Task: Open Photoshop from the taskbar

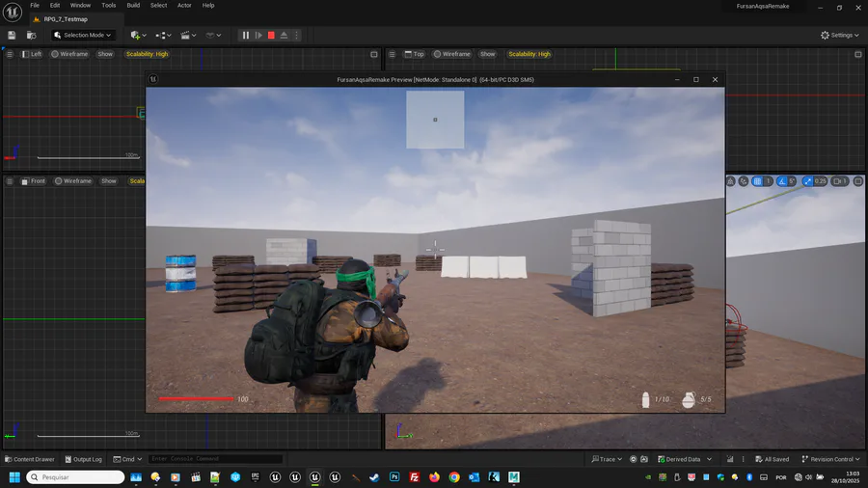Action: pos(394,477)
